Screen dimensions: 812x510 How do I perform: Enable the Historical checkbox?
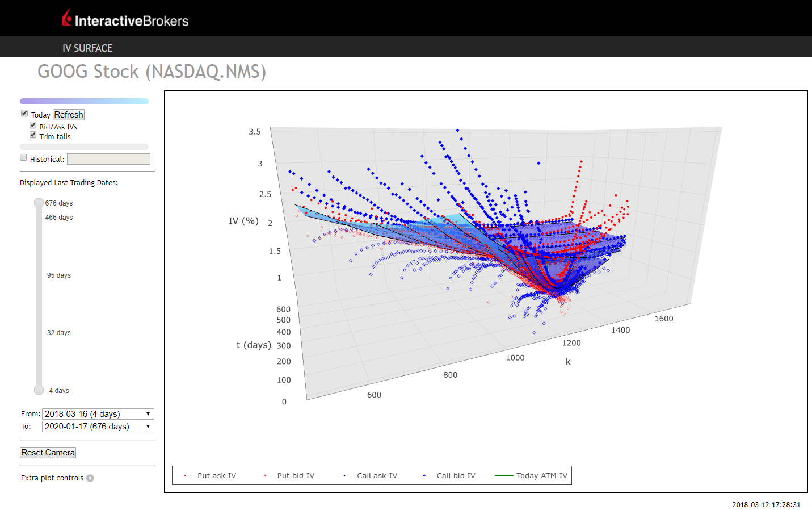[23, 158]
